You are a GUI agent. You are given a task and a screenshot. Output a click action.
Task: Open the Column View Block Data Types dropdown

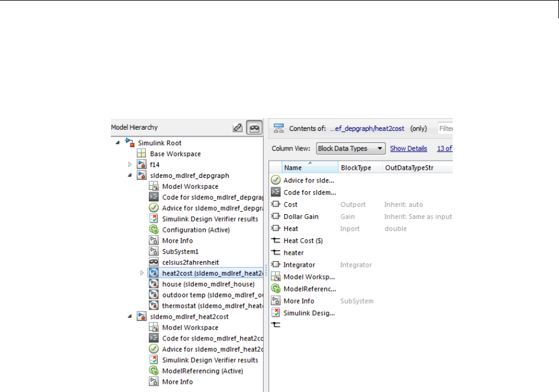pos(350,149)
